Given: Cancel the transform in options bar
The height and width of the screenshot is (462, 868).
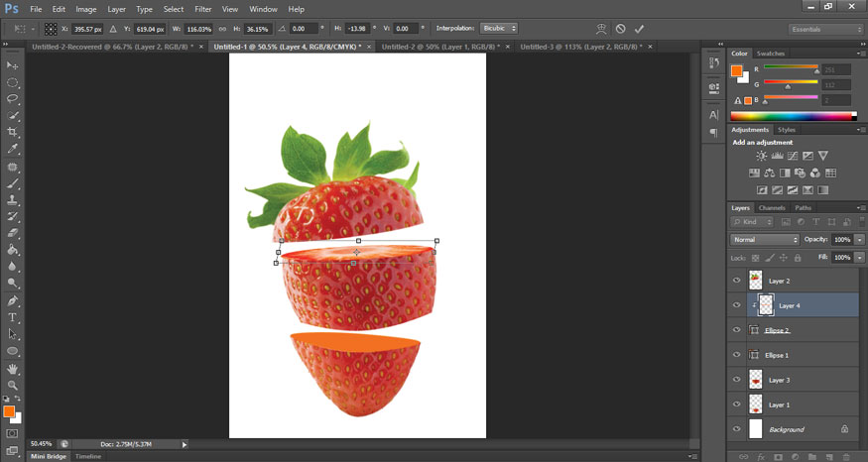Looking at the screenshot, I should 620,29.
